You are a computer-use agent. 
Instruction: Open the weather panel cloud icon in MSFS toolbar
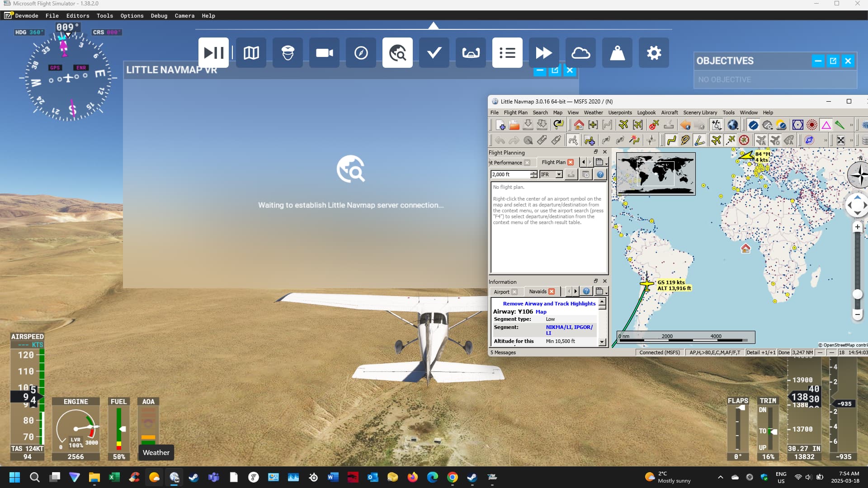pyautogui.click(x=580, y=52)
